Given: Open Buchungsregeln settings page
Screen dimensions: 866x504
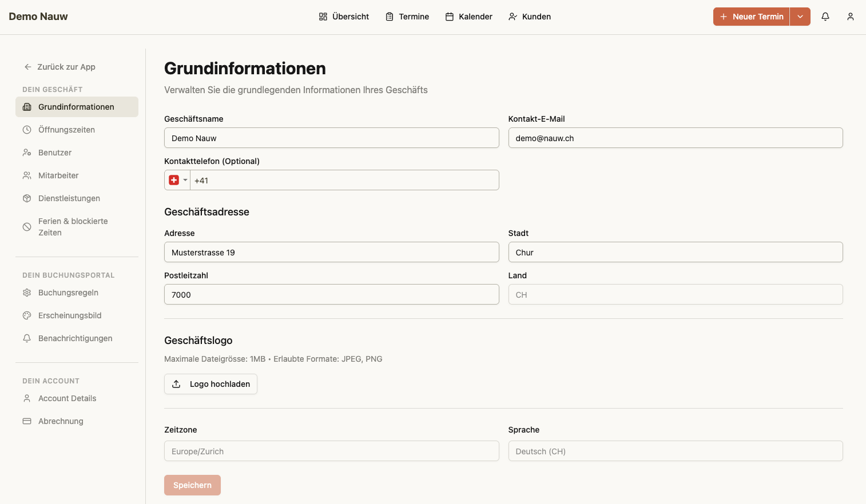Looking at the screenshot, I should (77, 293).
